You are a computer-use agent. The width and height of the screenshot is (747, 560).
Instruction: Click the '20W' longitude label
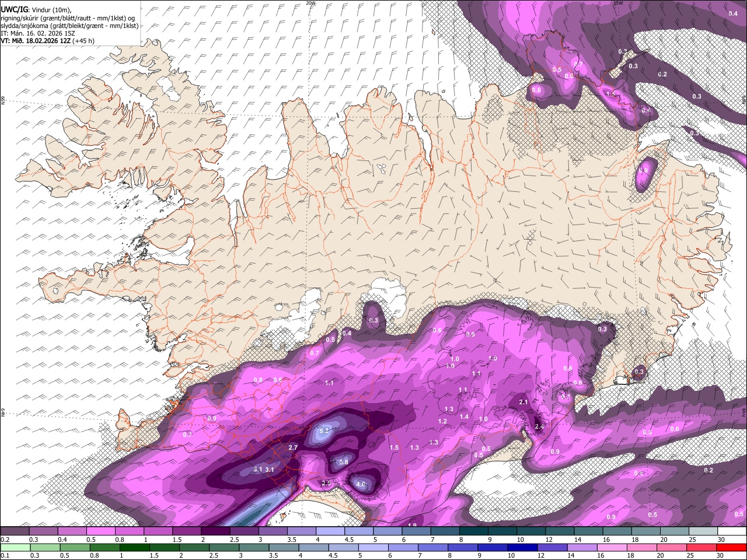(x=310, y=3)
